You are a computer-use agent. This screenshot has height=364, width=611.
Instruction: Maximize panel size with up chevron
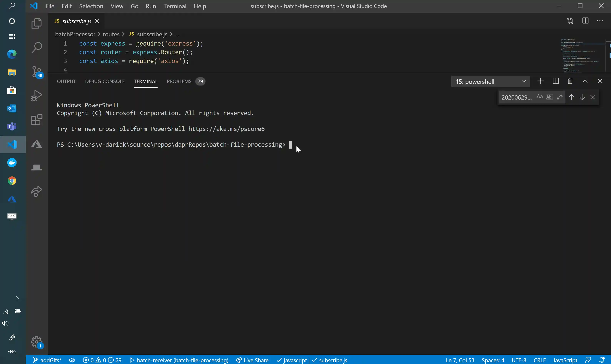585,81
